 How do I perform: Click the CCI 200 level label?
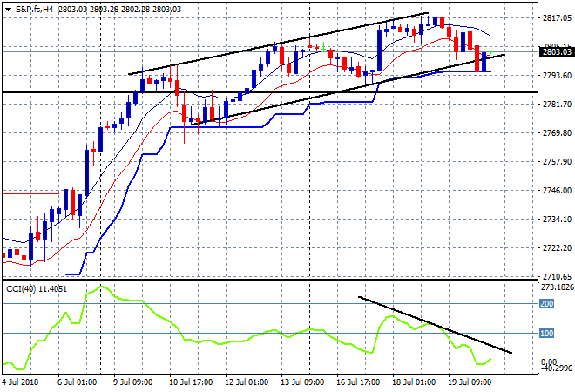click(547, 304)
